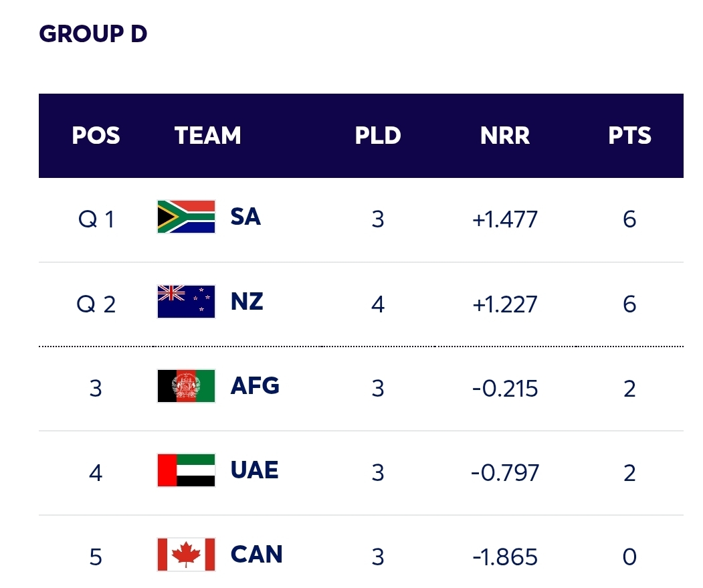Click New Zealand's +1.227 net run rate
This screenshot has height=588, width=703.
[505, 304]
